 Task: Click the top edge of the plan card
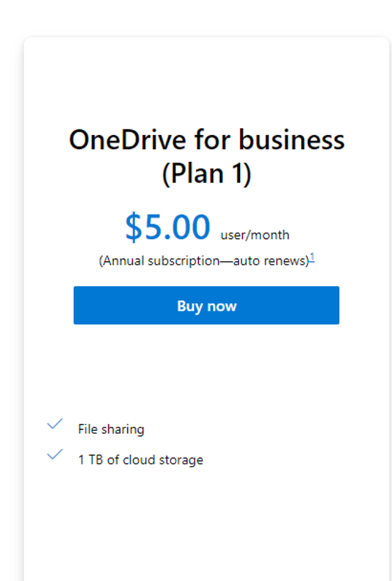click(208, 40)
